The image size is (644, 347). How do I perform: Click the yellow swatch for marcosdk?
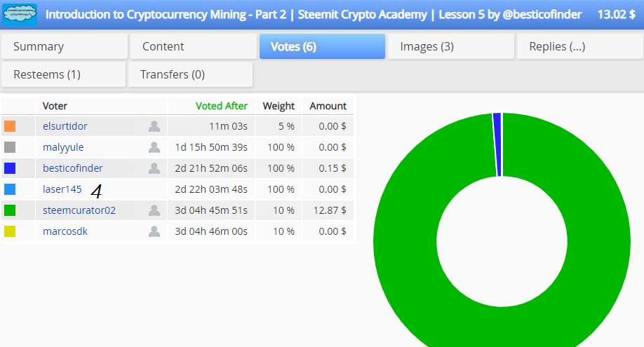10,231
